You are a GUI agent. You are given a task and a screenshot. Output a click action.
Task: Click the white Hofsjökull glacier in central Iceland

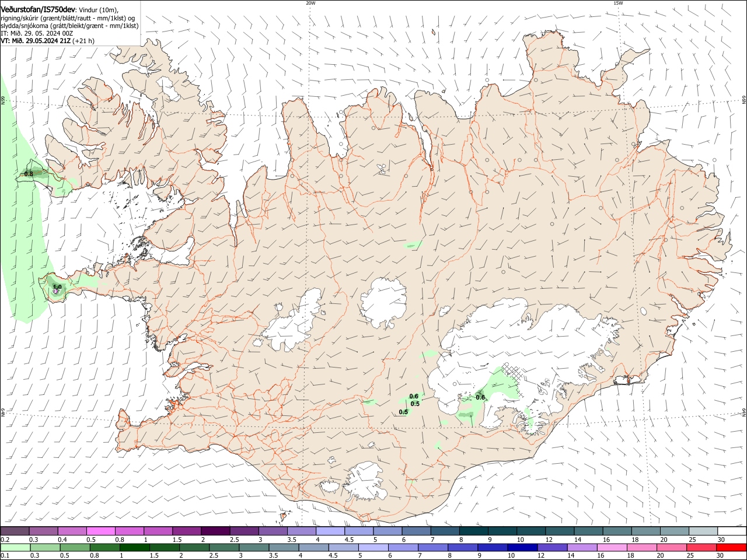(385, 303)
